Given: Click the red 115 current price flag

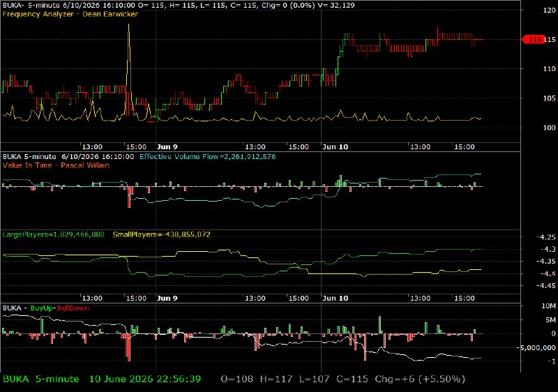Looking at the screenshot, I should [x=532, y=40].
